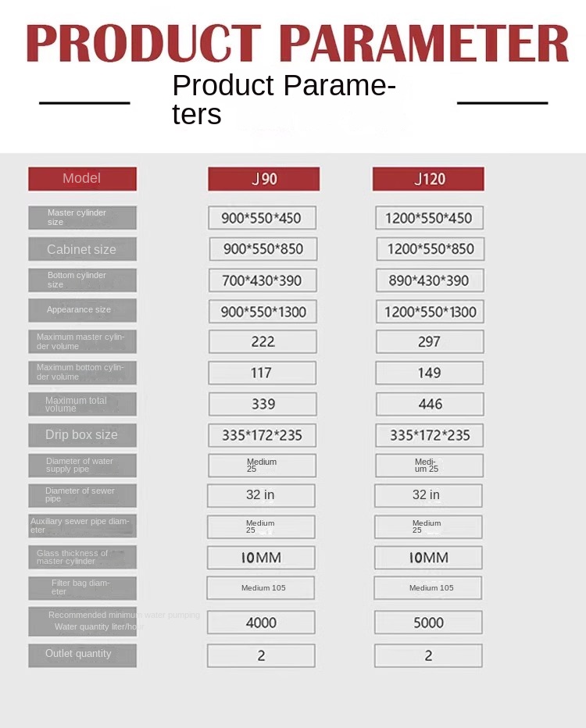Click the 900*550*450 value cell
Screen dimensions: 586x728
coord(262,218)
